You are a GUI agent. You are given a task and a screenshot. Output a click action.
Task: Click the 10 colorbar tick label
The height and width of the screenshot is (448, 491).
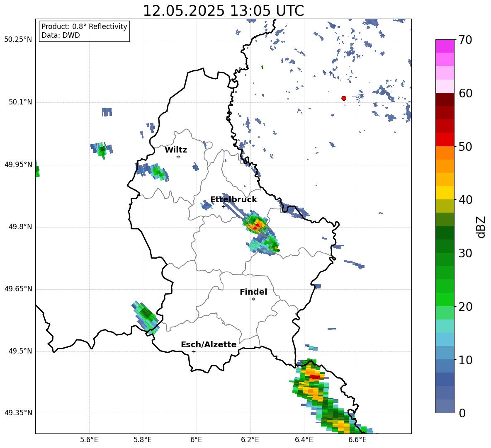coord(465,360)
